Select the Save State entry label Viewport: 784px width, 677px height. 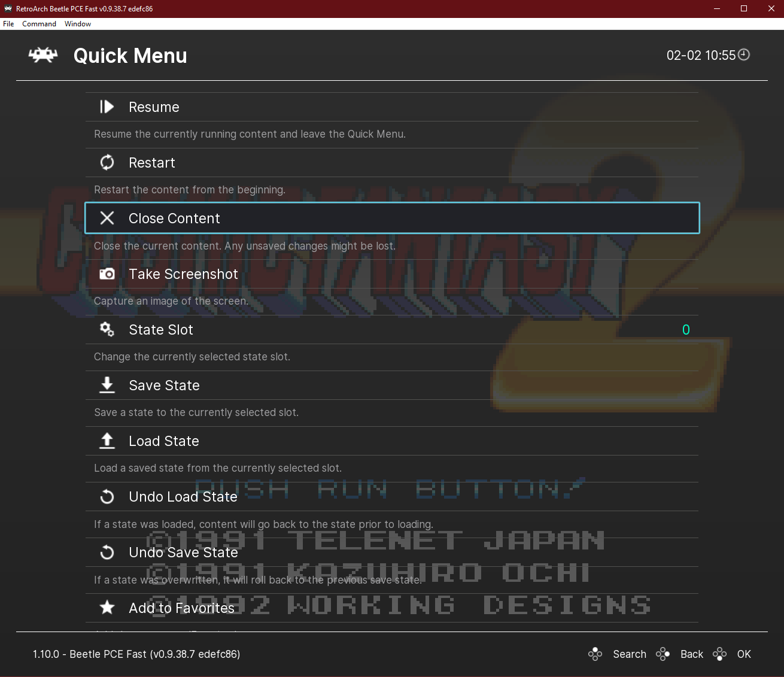[164, 385]
